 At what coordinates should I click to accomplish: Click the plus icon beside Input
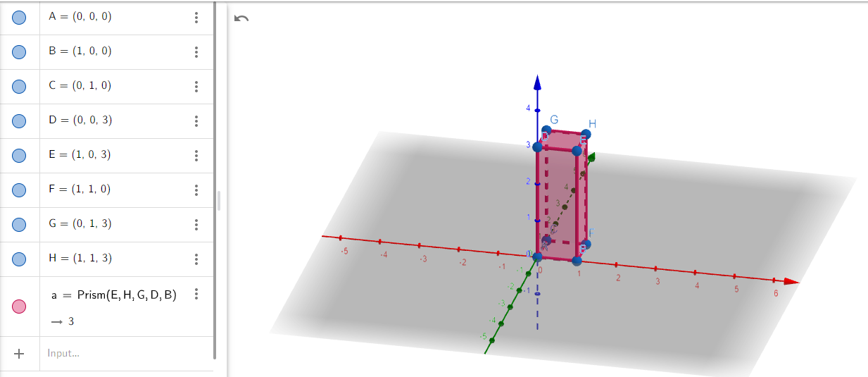[19, 354]
